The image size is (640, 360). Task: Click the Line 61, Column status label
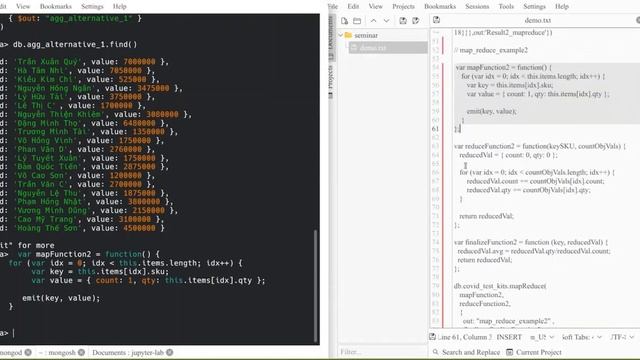[465, 337]
